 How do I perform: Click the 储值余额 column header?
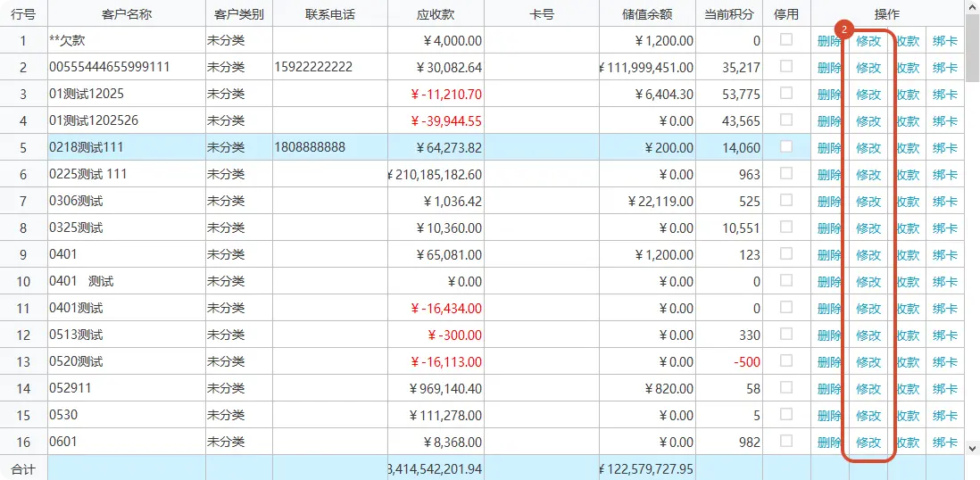coord(647,14)
